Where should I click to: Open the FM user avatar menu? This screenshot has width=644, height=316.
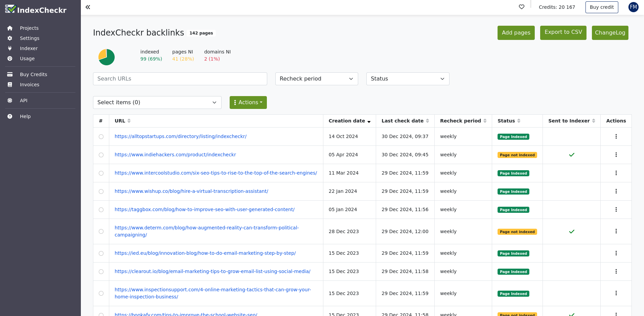click(633, 7)
